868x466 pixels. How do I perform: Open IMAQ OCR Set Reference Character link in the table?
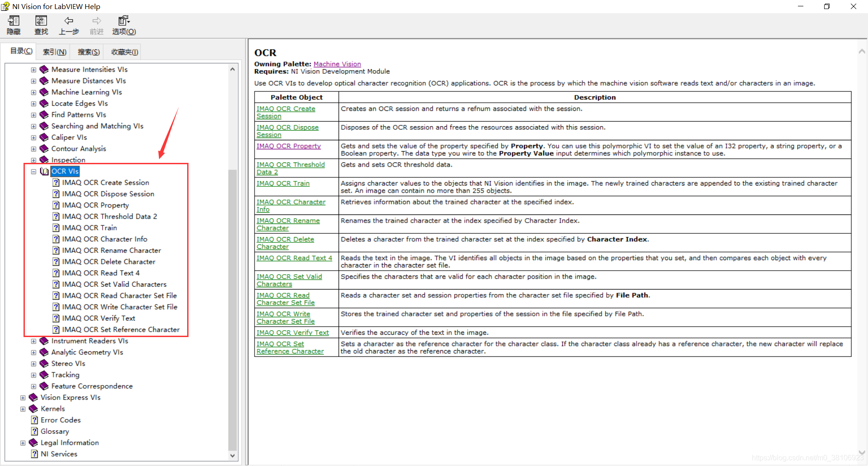coord(290,347)
